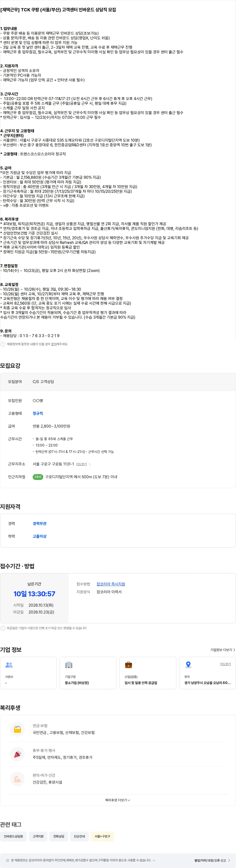
Task: Select the 전화상담 tag
Action: coord(59,836)
